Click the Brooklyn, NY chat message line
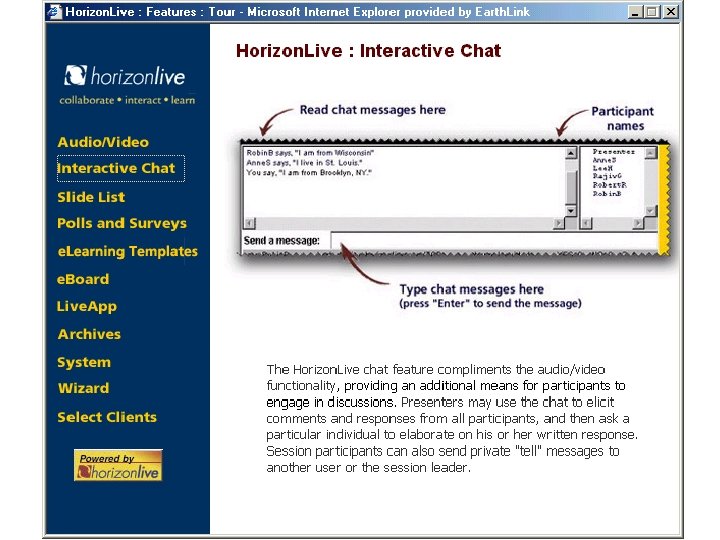 pos(309,173)
